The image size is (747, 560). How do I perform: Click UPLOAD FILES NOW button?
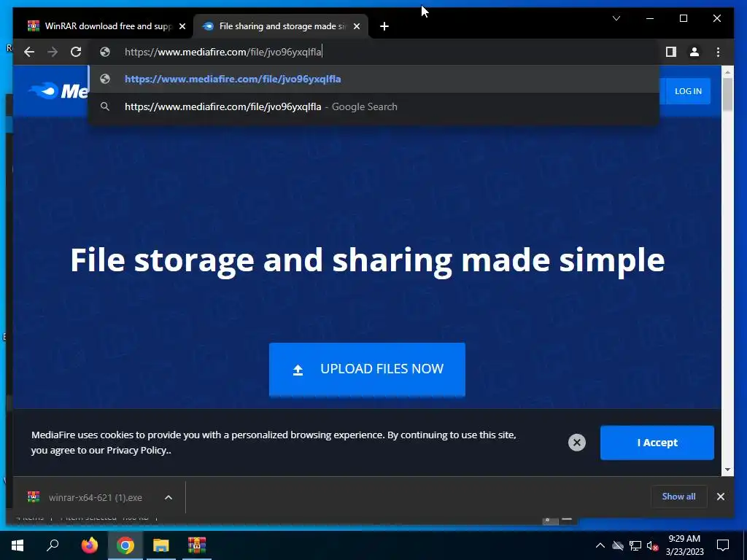click(367, 369)
